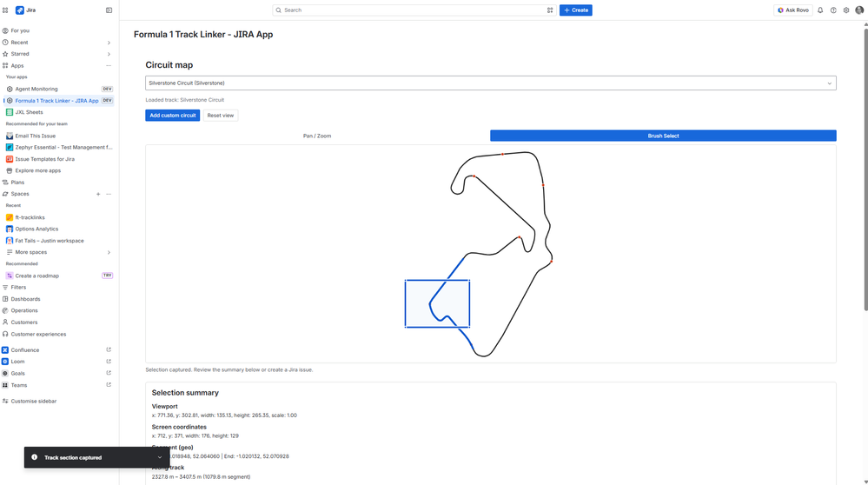Click the JXL Sheets app icon
This screenshot has width=868, height=485.
coord(10,112)
